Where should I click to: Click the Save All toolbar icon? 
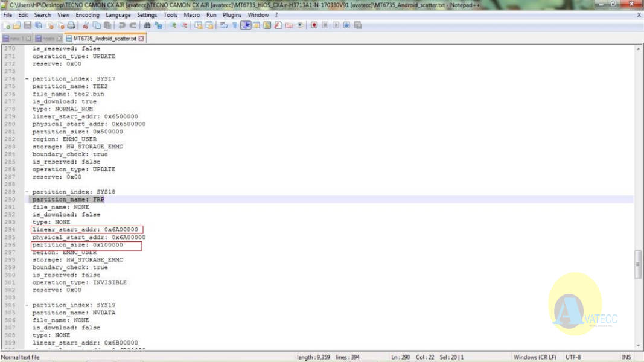pyautogui.click(x=39, y=25)
